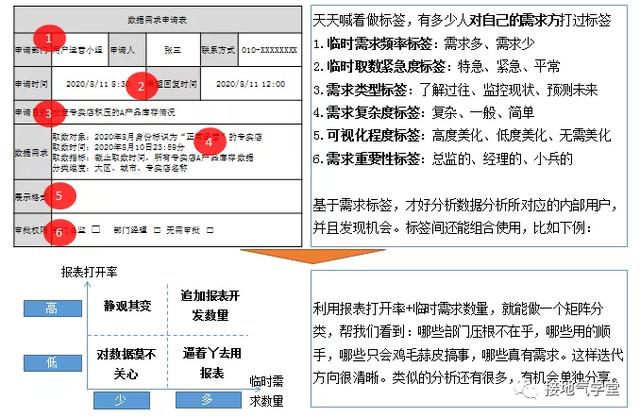Click the orange downward arrow shape
The image size is (640, 417).
[312, 256]
